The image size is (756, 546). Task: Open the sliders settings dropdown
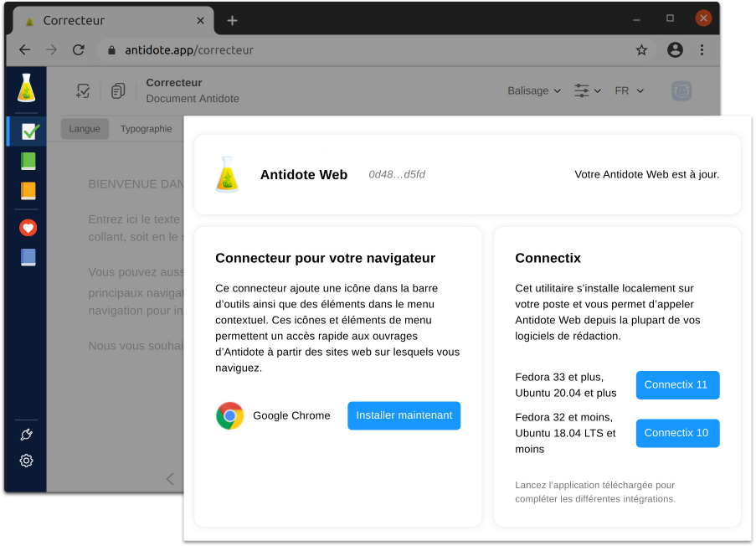pyautogui.click(x=587, y=90)
